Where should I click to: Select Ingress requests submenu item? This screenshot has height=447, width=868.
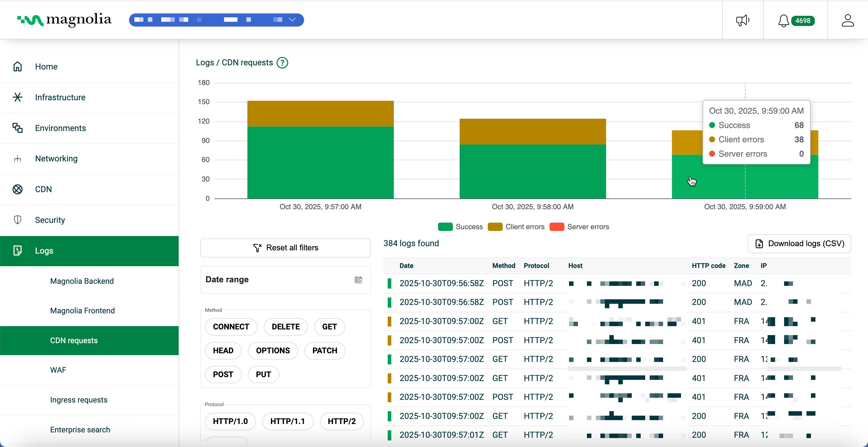89,400
